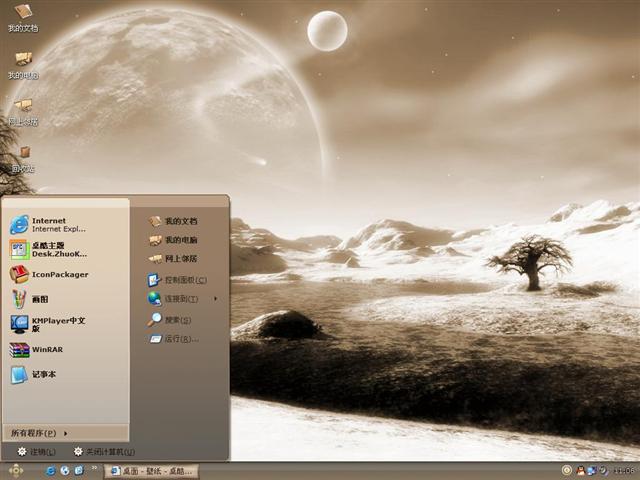Open 控制面板(C) in Start menu
640x480 pixels.
coord(185,280)
